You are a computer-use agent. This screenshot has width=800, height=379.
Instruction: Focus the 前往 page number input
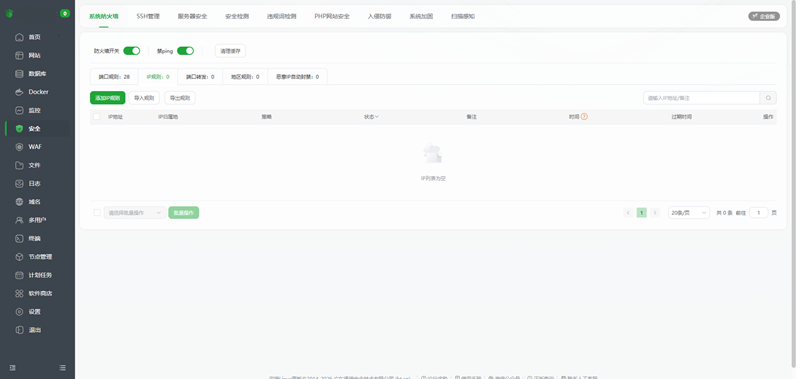point(759,213)
